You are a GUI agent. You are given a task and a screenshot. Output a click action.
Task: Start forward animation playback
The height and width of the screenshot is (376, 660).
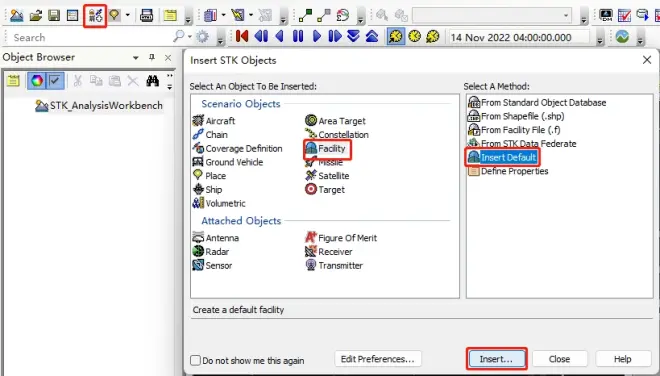(317, 37)
